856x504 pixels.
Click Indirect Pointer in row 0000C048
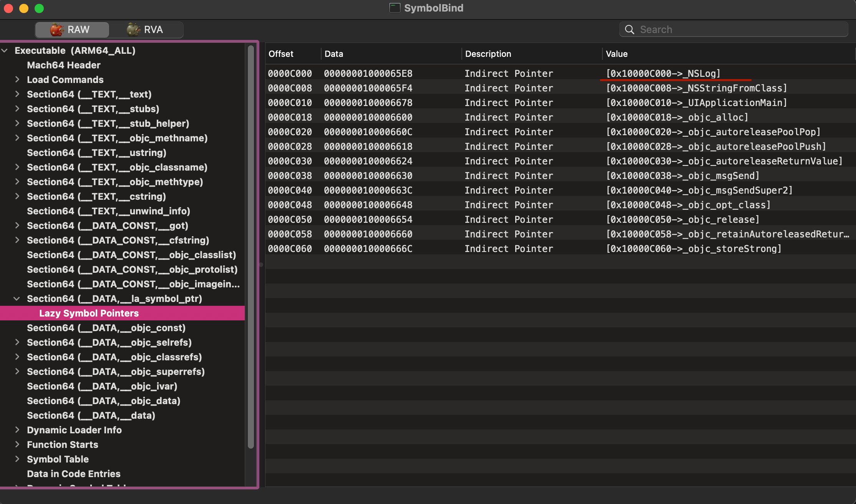(x=509, y=205)
